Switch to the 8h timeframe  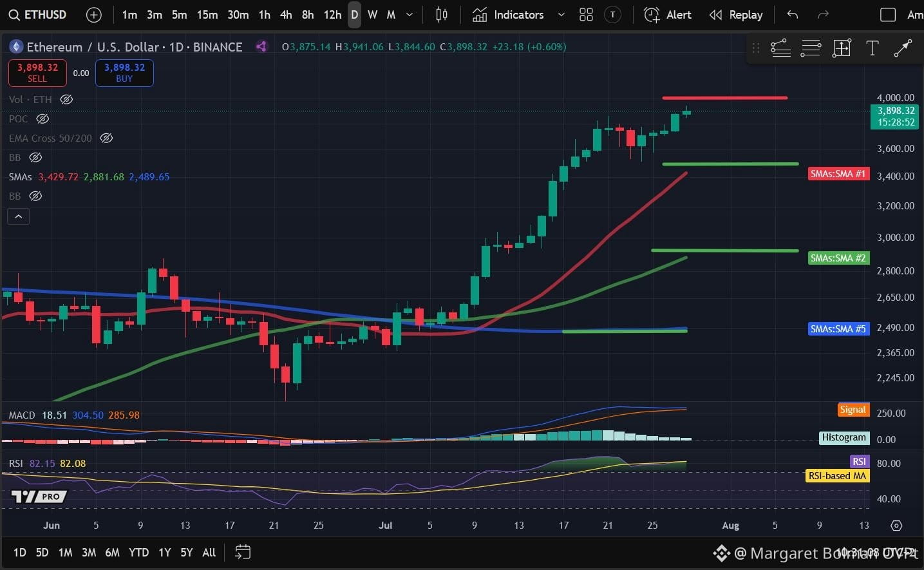coord(308,15)
